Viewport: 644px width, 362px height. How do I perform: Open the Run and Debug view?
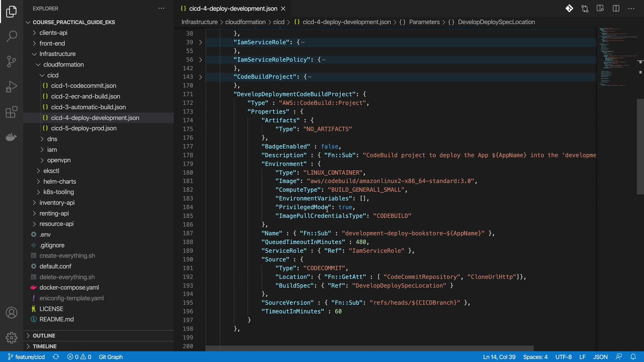[x=11, y=87]
